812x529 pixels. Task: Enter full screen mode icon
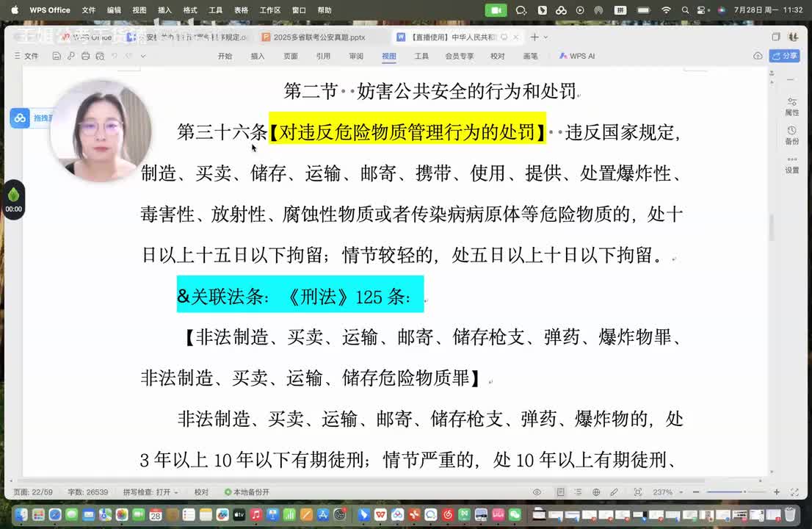[794, 492]
